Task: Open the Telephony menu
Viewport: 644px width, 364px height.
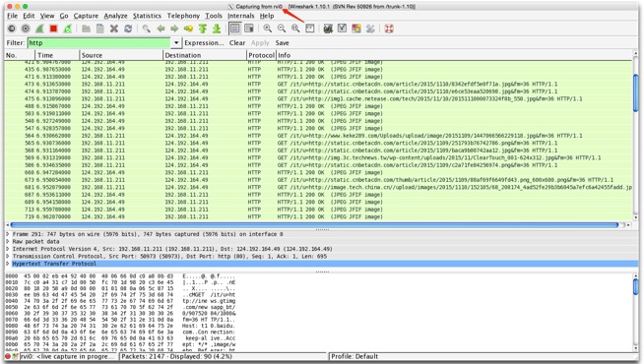Action: click(x=183, y=16)
